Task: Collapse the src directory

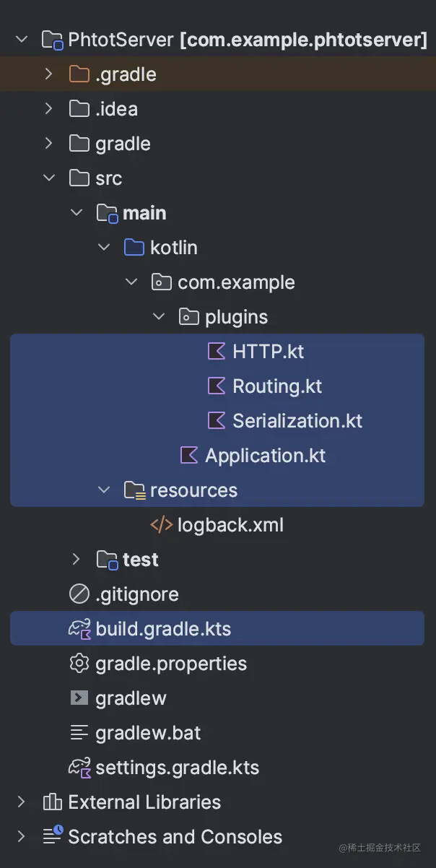Action: click(49, 178)
